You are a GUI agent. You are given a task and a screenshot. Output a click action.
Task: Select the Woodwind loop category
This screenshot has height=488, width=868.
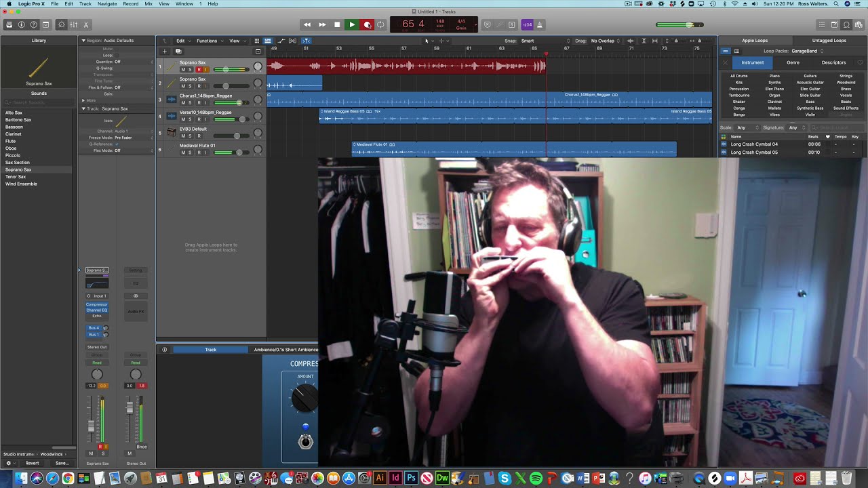click(x=846, y=82)
